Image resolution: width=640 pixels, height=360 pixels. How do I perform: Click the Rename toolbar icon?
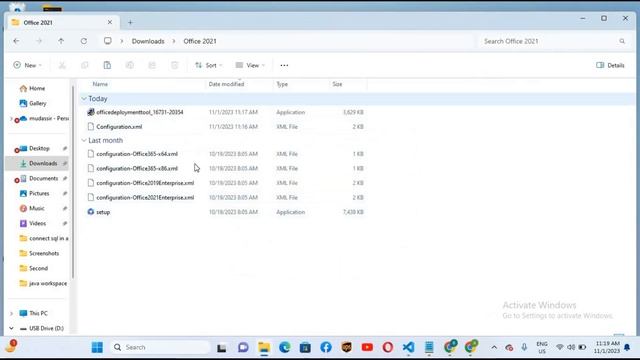click(130, 65)
